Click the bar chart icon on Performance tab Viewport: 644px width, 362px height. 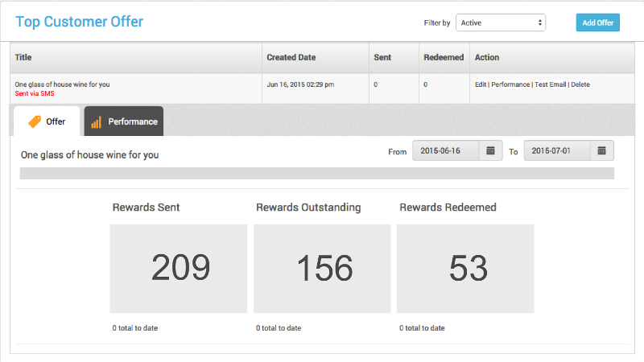click(x=96, y=122)
